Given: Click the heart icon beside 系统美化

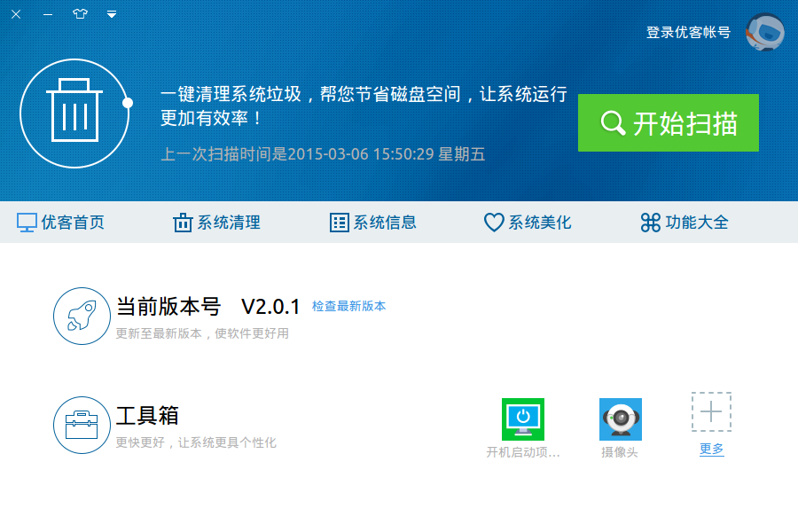Looking at the screenshot, I should coord(494,223).
